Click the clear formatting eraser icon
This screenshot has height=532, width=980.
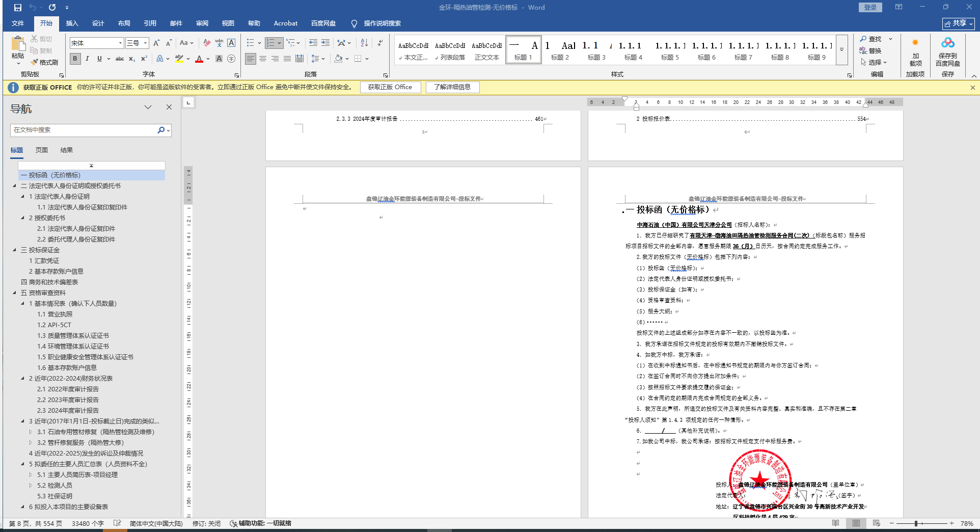pos(207,43)
